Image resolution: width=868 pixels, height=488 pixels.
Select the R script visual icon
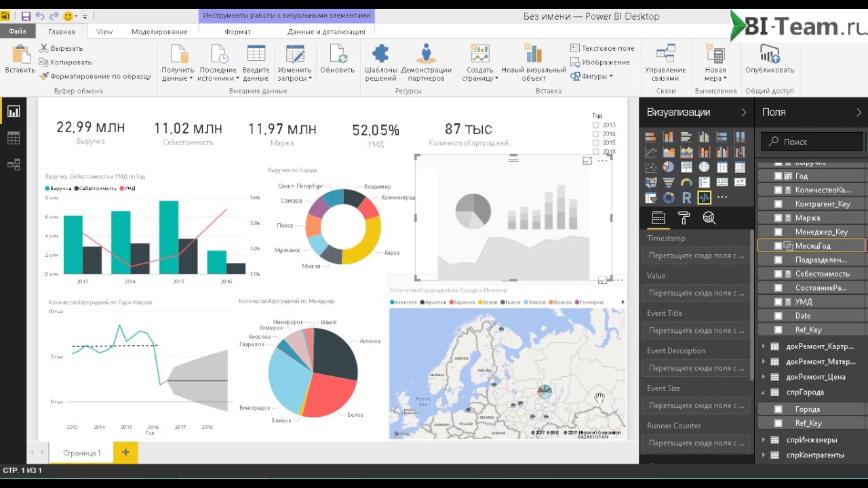686,198
